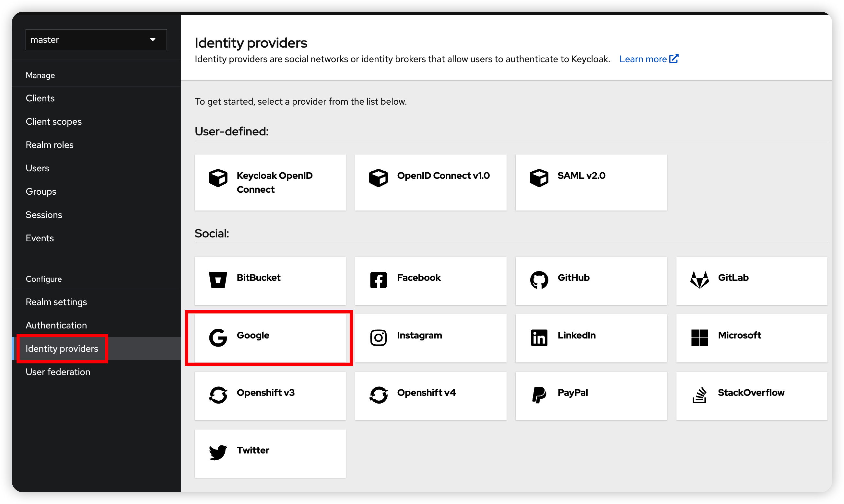The image size is (844, 504).
Task: Click the PayPal logo icon
Action: [539, 395]
